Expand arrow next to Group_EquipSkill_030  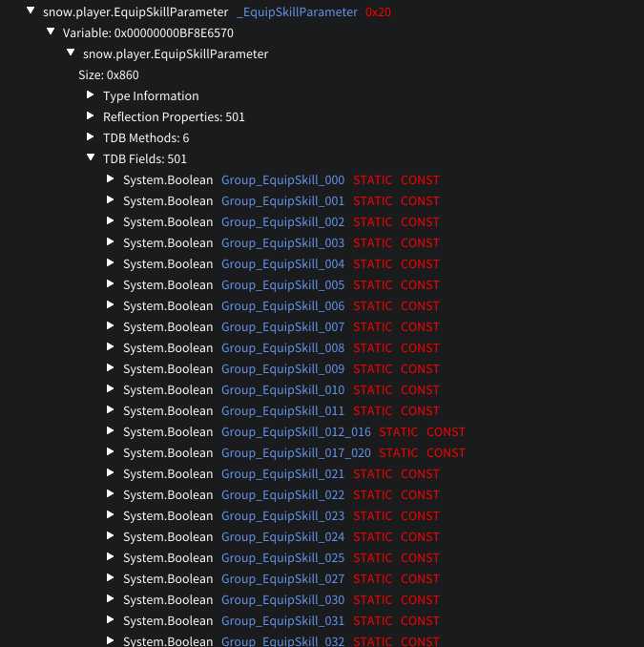pyautogui.click(x=112, y=599)
